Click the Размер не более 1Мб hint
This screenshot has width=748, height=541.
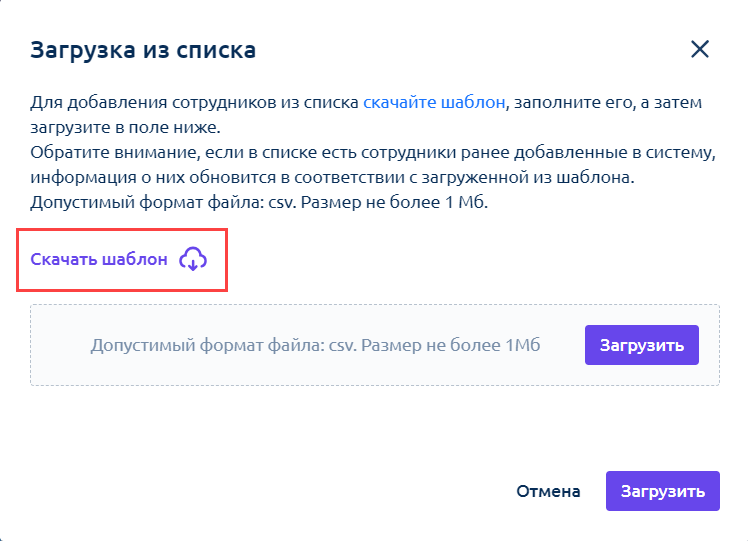[x=451, y=345]
